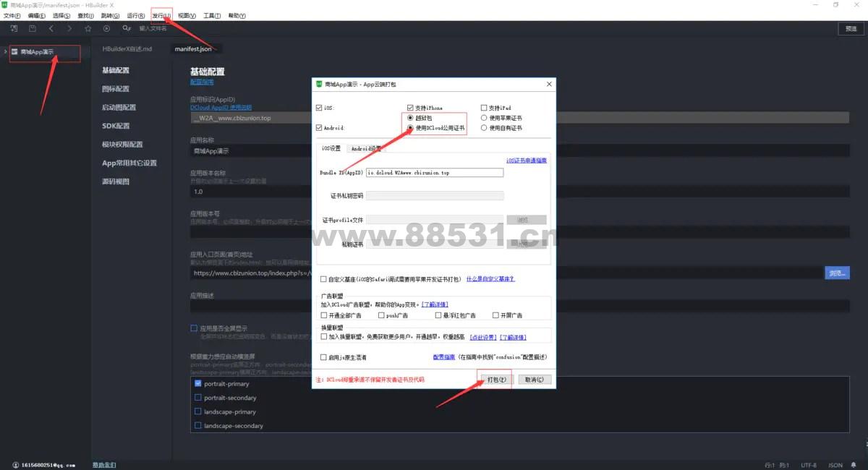Check the push广告 checkbox
The height and width of the screenshot is (470, 868).
click(380, 315)
